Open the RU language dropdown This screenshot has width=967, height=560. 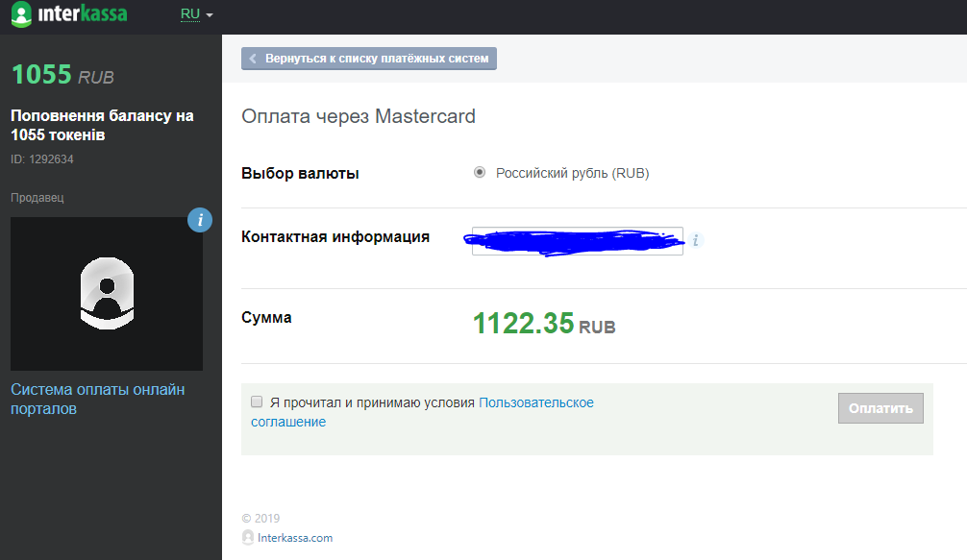196,14
